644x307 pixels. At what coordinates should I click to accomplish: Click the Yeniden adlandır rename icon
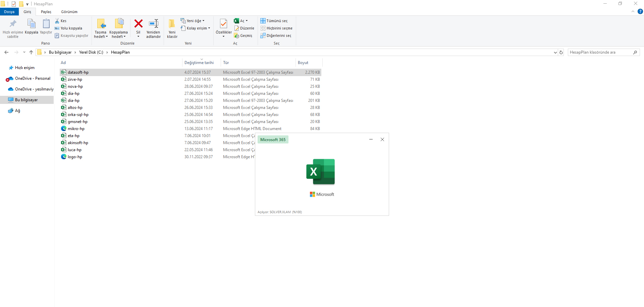point(153,24)
